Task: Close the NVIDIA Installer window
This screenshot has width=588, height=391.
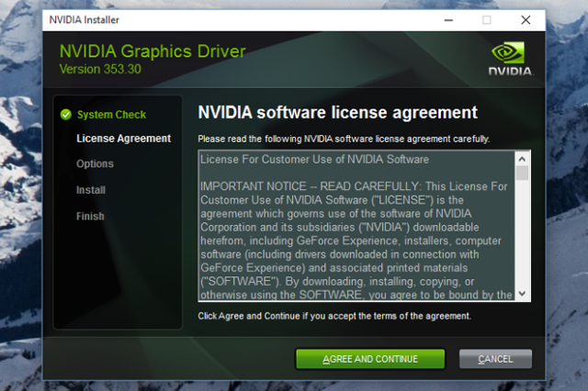Action: [526, 19]
